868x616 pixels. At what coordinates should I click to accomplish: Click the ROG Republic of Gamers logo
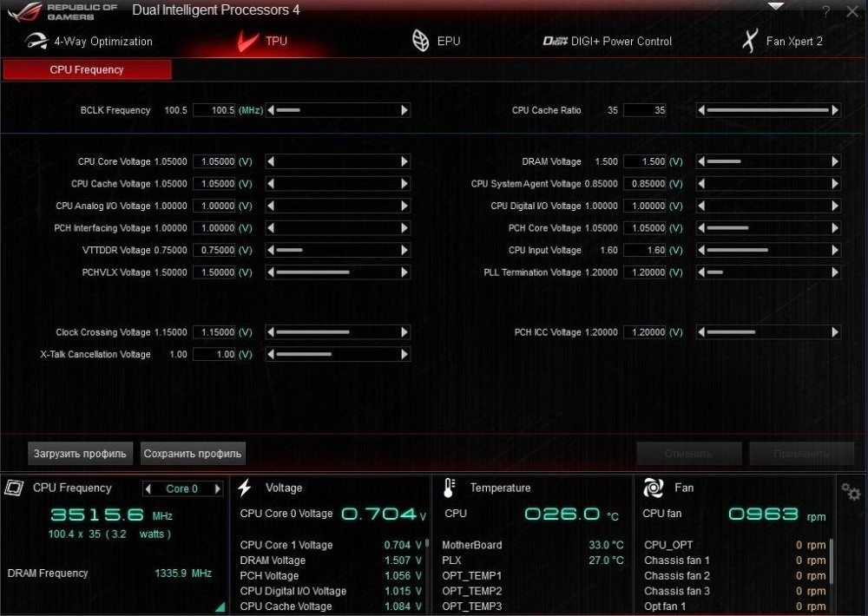point(62,11)
